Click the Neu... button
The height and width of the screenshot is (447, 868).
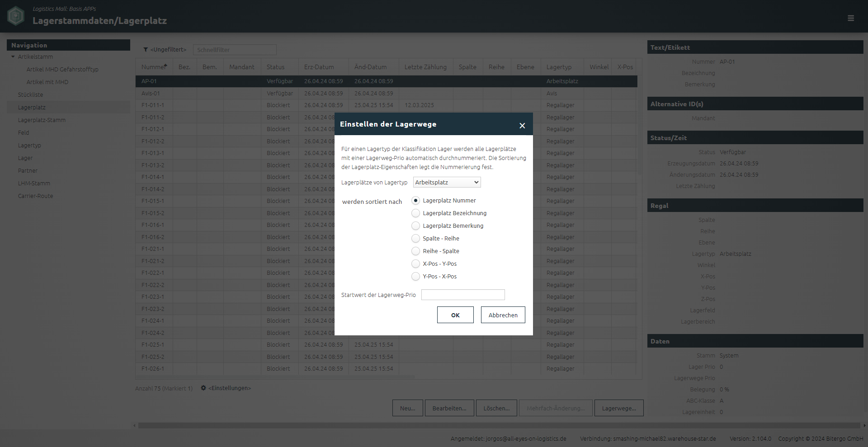coord(407,408)
